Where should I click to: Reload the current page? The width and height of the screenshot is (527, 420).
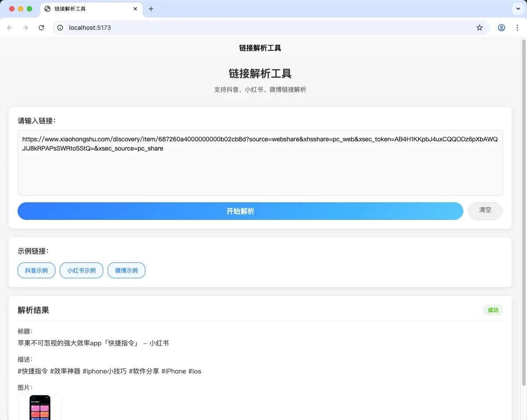[x=41, y=28]
